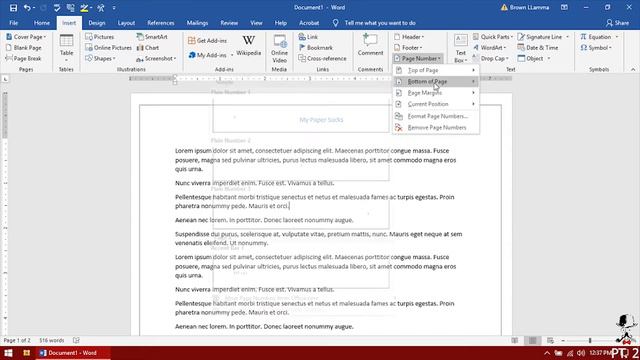This screenshot has width=640, height=360.
Task: Insert a Blank Page
Action: [24, 47]
